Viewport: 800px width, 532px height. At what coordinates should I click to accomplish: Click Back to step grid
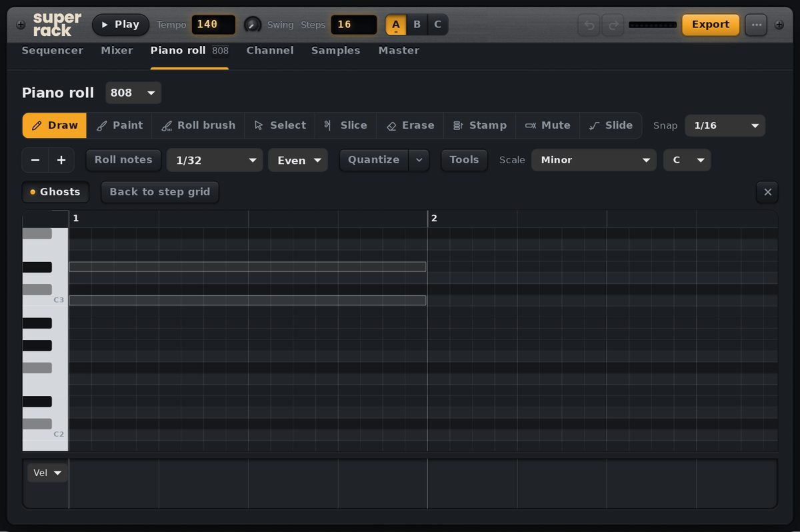click(x=160, y=192)
